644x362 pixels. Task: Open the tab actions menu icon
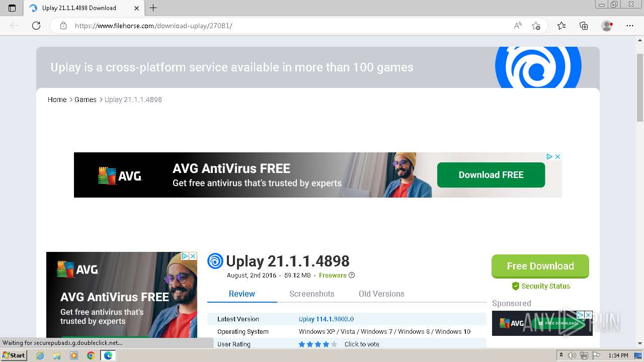(12, 8)
